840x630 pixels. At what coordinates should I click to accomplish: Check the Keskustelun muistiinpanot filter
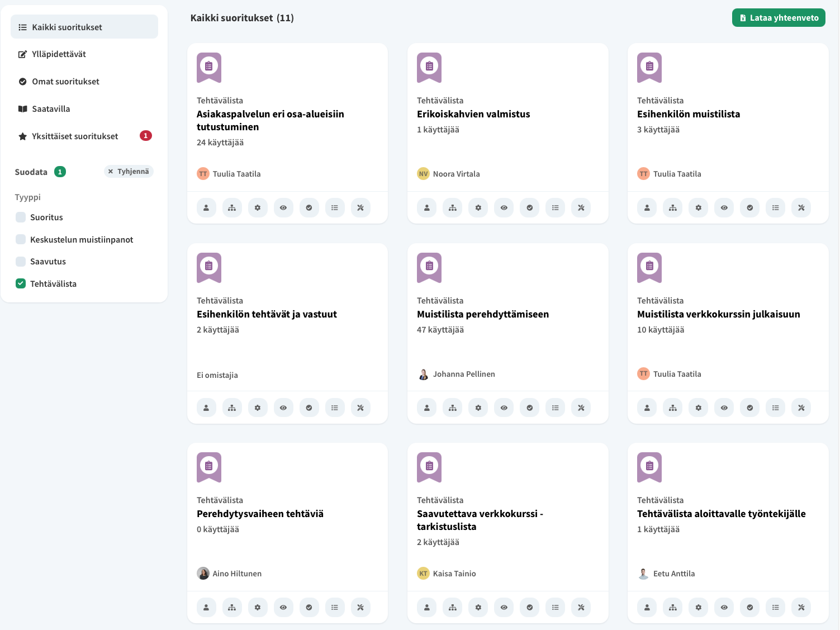(21, 240)
